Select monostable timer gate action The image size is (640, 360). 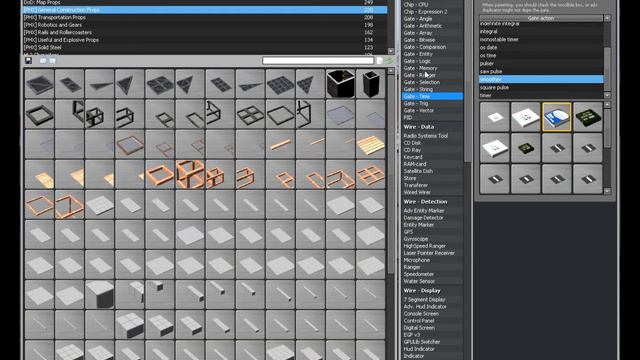coord(541,40)
